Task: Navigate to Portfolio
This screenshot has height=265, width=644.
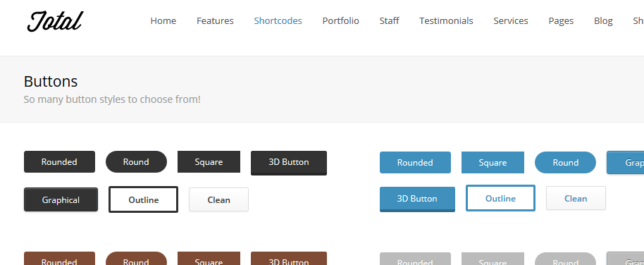Action: 340,20
